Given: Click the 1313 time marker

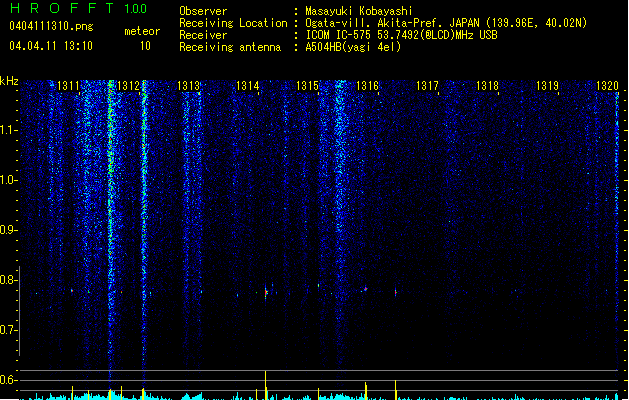Looking at the screenshot, I should pos(189,86).
